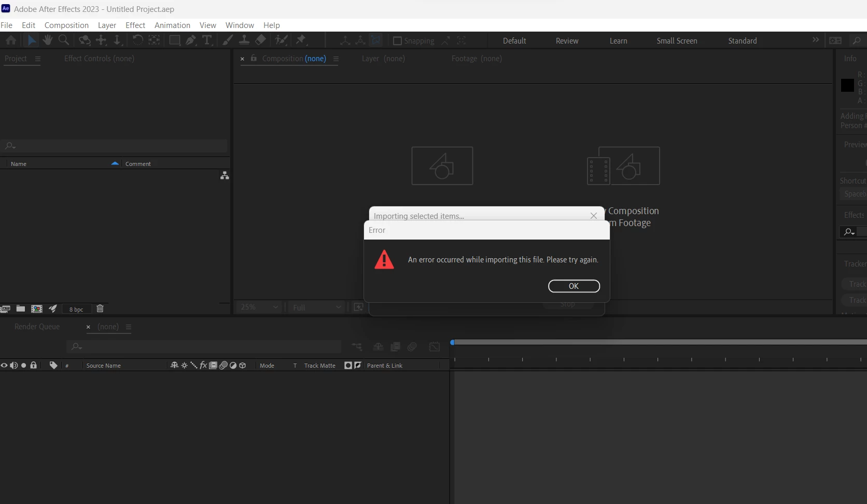Toggle the Audio speaker column switch

pos(14,366)
